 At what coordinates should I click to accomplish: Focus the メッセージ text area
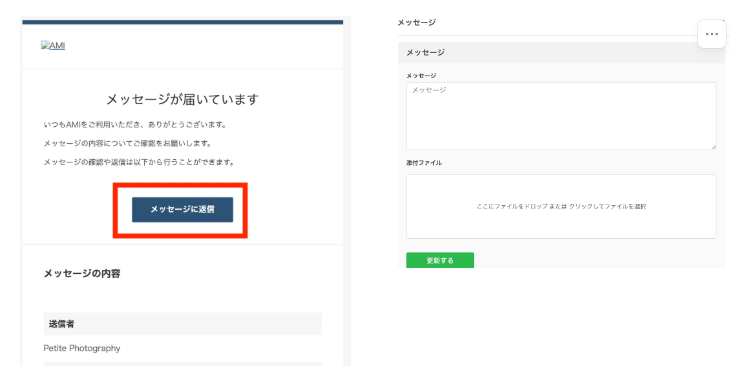pyautogui.click(x=561, y=116)
